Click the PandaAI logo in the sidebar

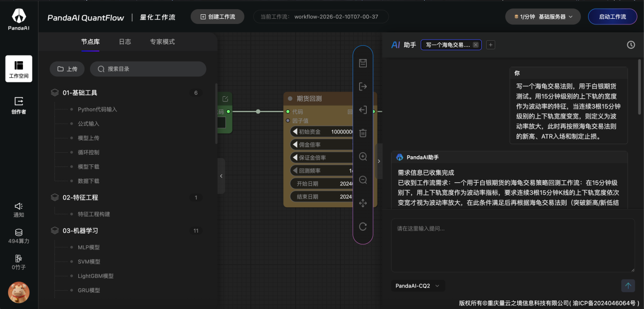pyautogui.click(x=19, y=19)
